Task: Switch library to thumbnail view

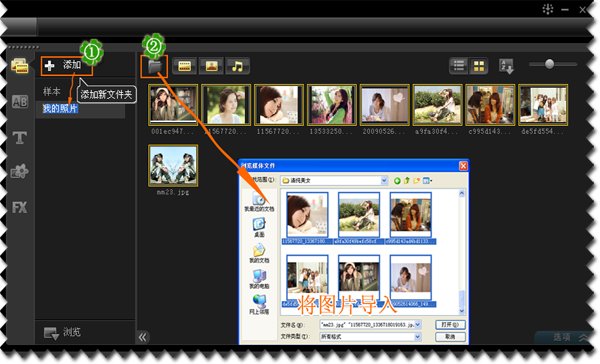Action: pos(479,66)
